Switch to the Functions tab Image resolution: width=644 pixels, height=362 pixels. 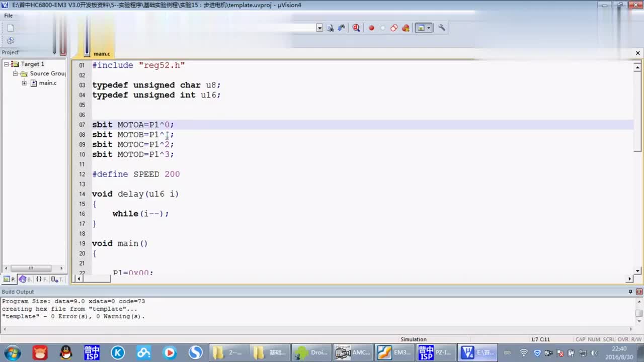coord(41,279)
